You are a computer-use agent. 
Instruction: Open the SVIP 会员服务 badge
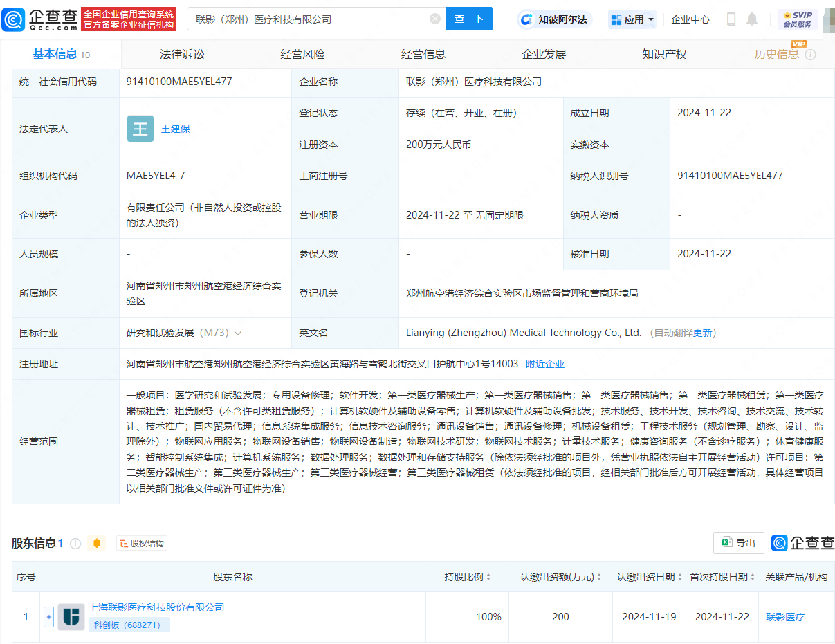[x=797, y=19]
